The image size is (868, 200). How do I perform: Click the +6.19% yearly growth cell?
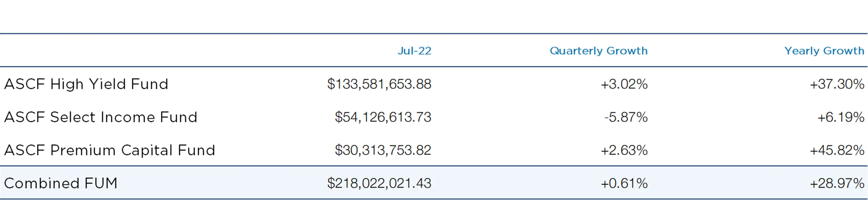pos(841,117)
